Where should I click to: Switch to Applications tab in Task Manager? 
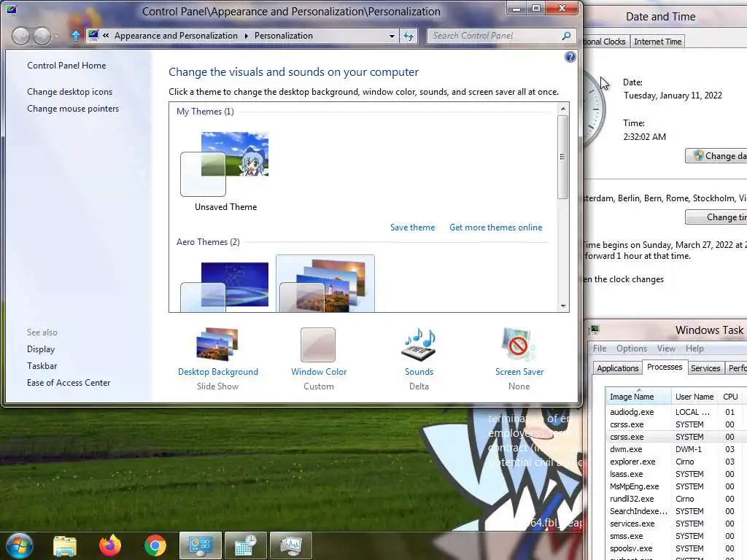tap(617, 368)
